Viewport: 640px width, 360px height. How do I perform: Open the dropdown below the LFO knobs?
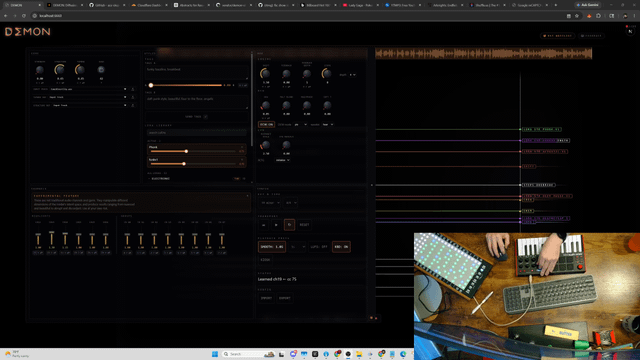[x=282, y=160]
